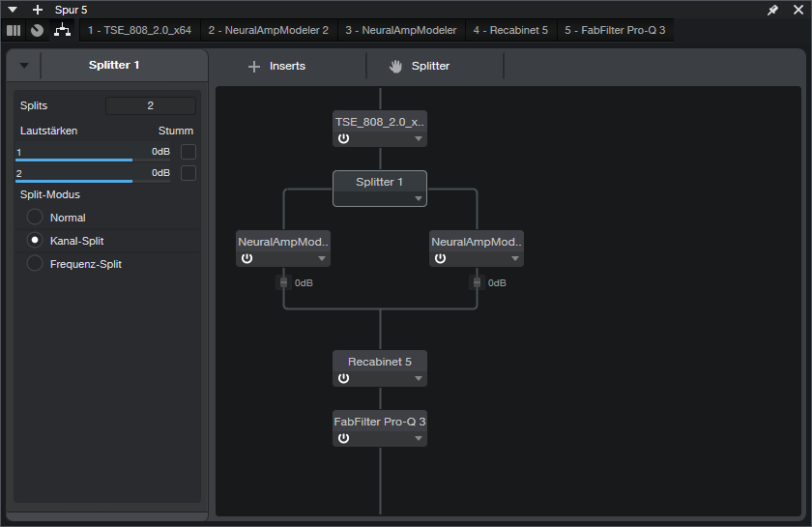Screen dimensions: 812x527
Task: Open Splitter 1 node dropdown arrow
Action: click(x=419, y=199)
